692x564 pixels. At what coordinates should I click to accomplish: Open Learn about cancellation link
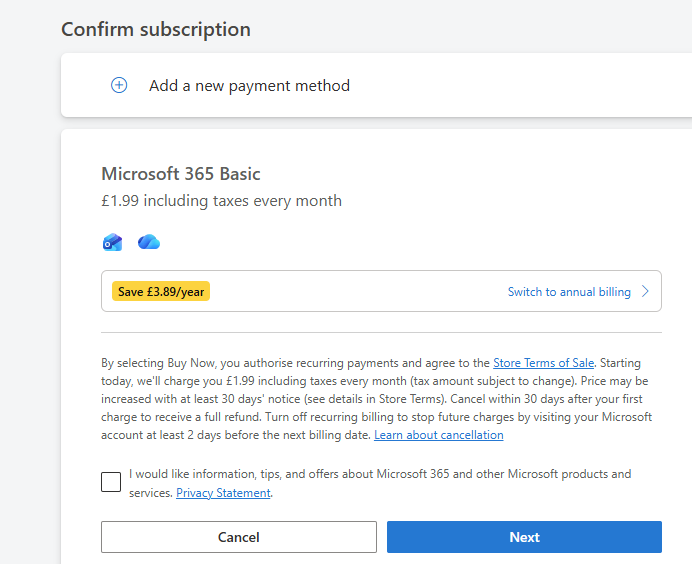click(x=439, y=435)
